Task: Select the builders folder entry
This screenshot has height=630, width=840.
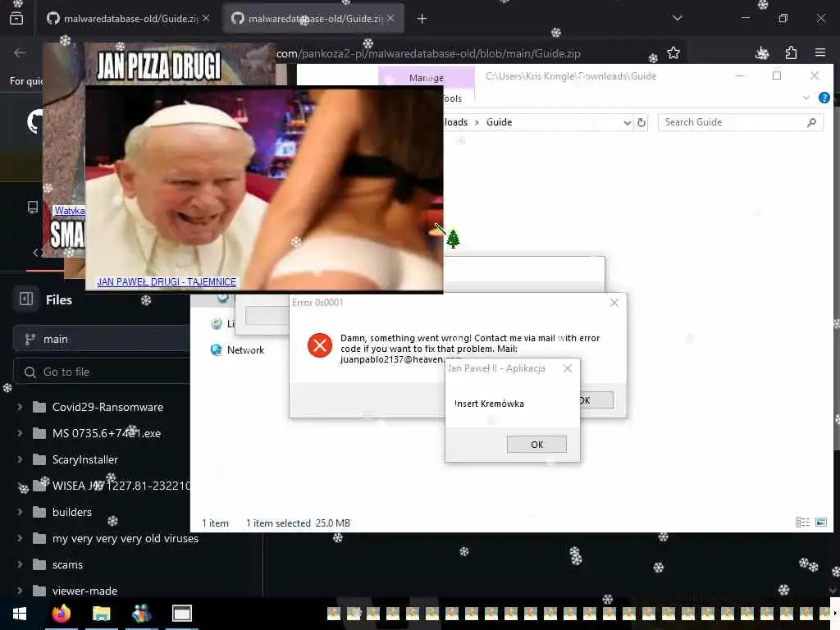Action: pos(72,512)
